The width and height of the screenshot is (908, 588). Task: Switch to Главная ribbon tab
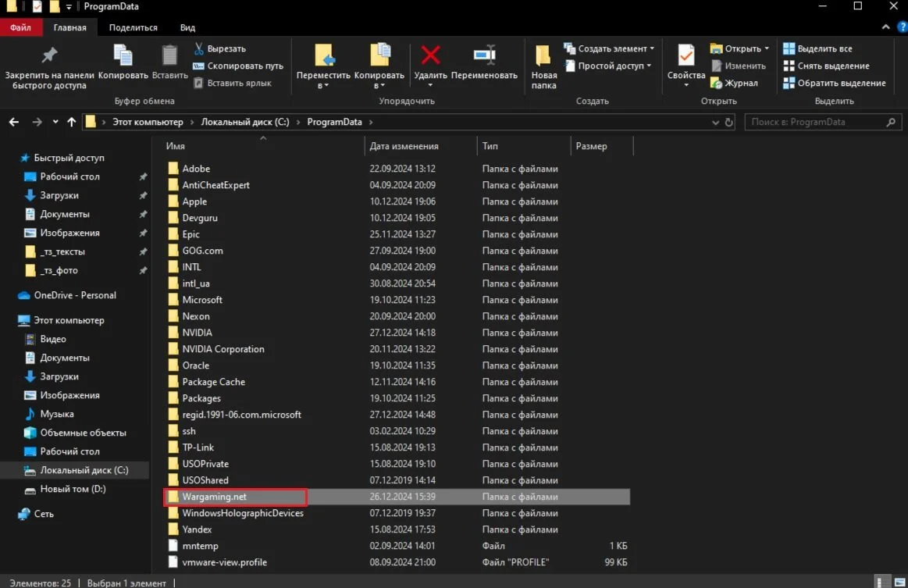[x=70, y=27]
